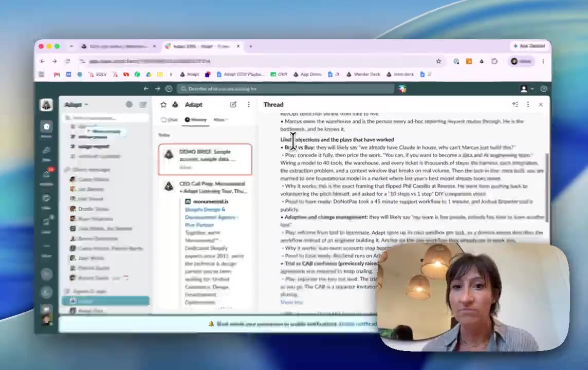
Task: Expand the Adapt workspace name dropdown
Action: (76, 105)
